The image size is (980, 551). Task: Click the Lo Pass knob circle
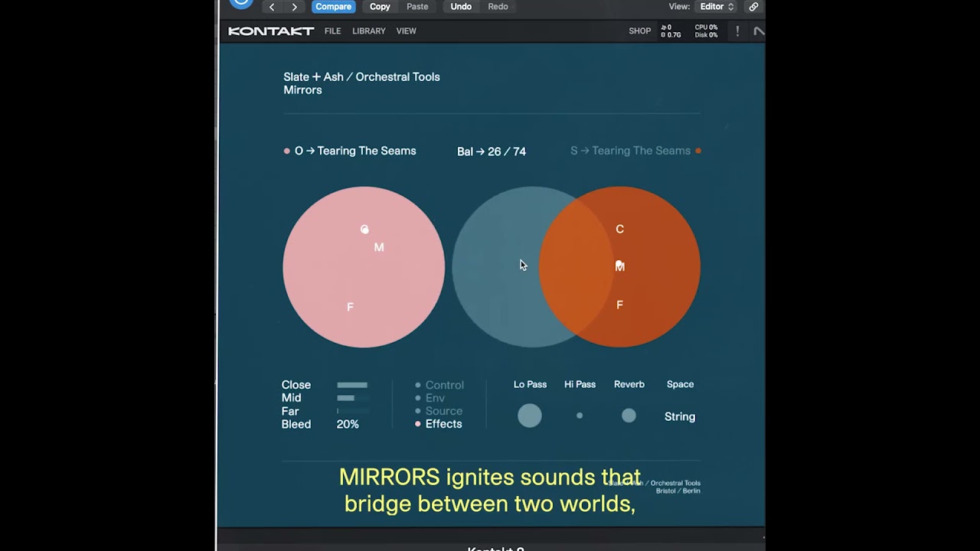(530, 416)
